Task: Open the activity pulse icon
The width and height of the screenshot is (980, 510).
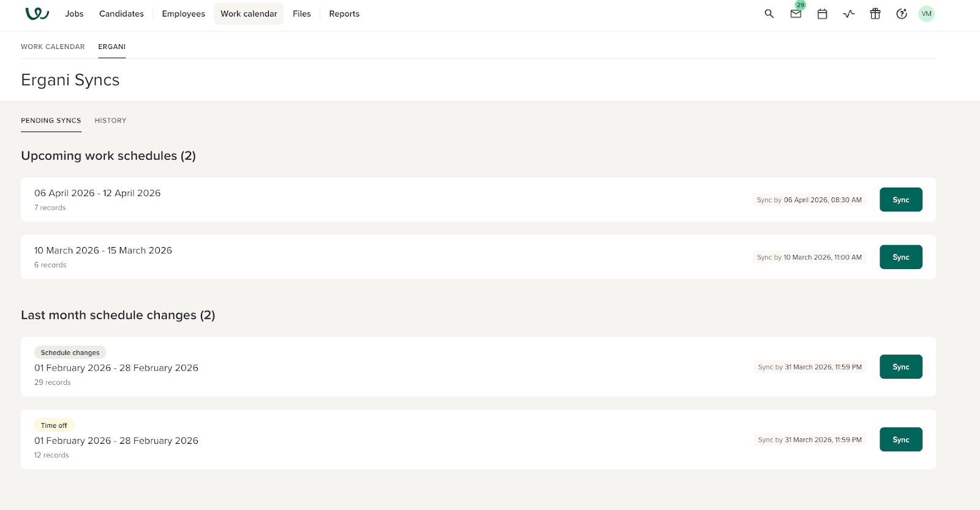Action: (x=848, y=13)
